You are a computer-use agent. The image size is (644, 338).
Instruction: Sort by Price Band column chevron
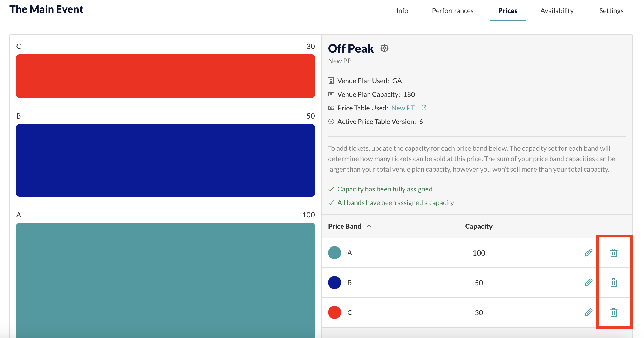pyautogui.click(x=369, y=226)
